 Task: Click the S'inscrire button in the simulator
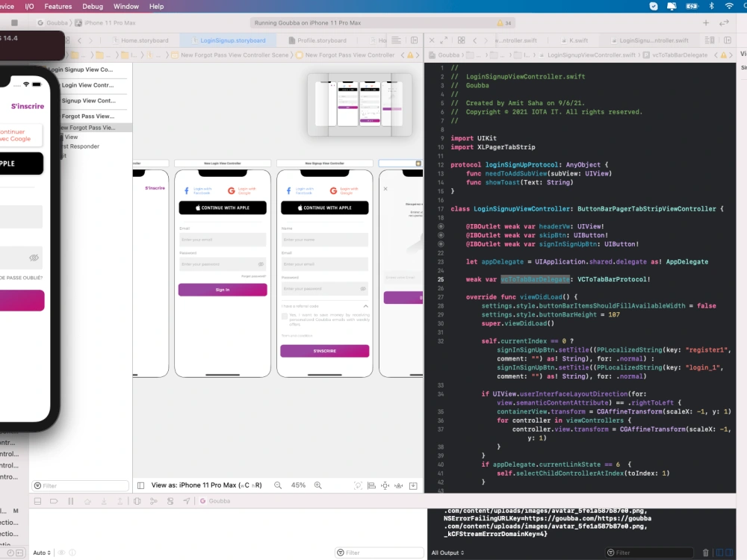point(28,106)
